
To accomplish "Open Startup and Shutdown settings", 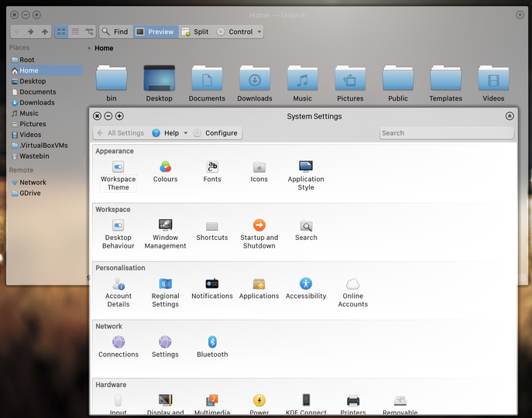I will [x=259, y=235].
